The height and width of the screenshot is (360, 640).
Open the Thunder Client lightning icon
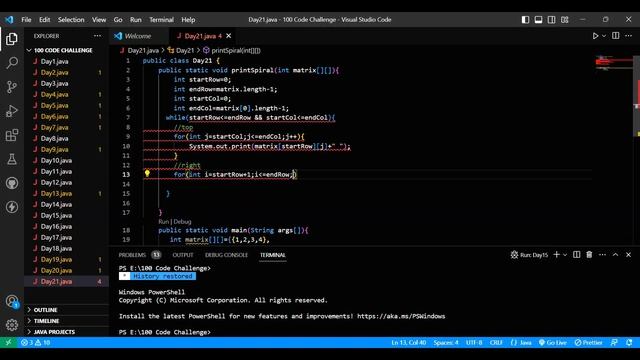pos(12,207)
